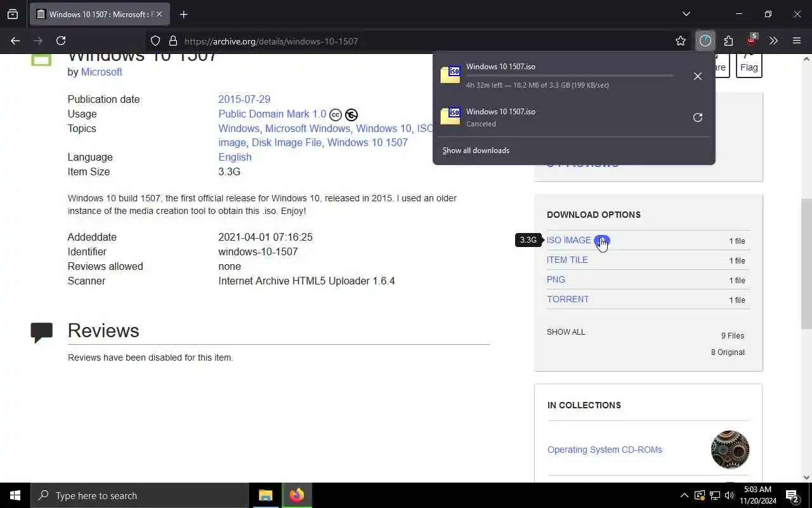Expand SHOW ALL download options
812x508 pixels.
pyautogui.click(x=566, y=332)
